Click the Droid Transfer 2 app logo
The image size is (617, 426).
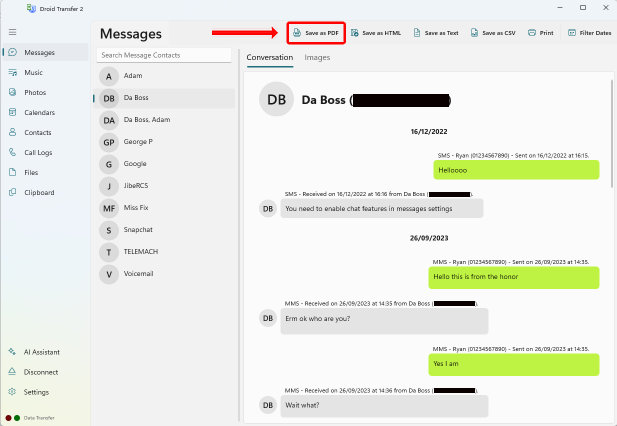click(x=31, y=8)
